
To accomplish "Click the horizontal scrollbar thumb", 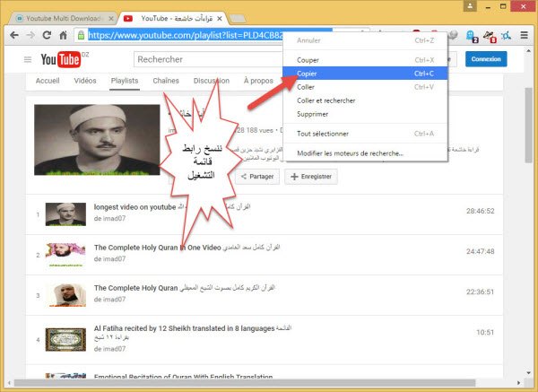I will click(x=245, y=382).
